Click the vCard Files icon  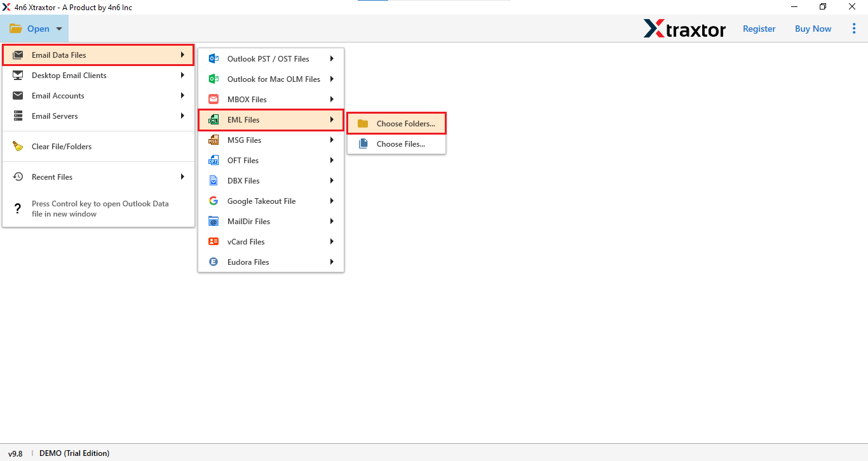214,241
